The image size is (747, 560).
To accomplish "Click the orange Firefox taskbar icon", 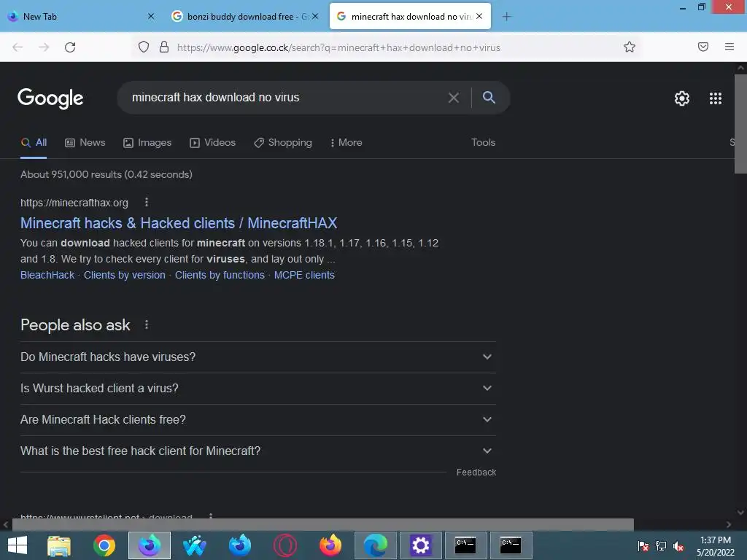I will point(330,545).
